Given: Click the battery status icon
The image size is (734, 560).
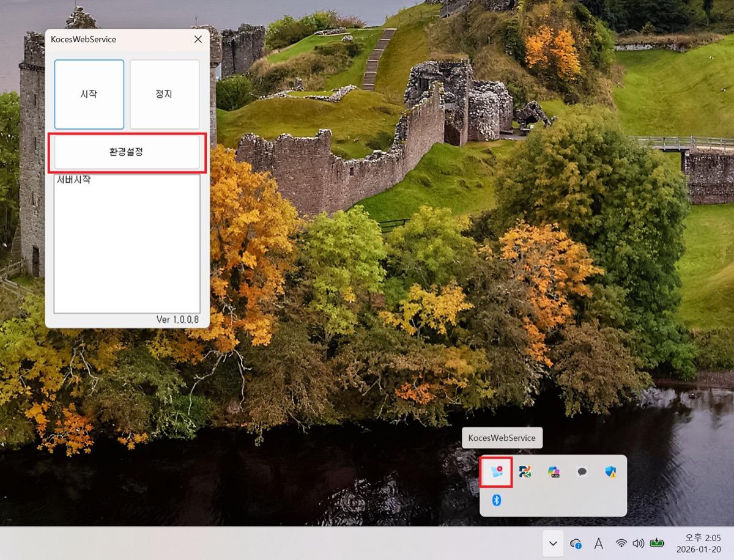Looking at the screenshot, I should click(657, 543).
